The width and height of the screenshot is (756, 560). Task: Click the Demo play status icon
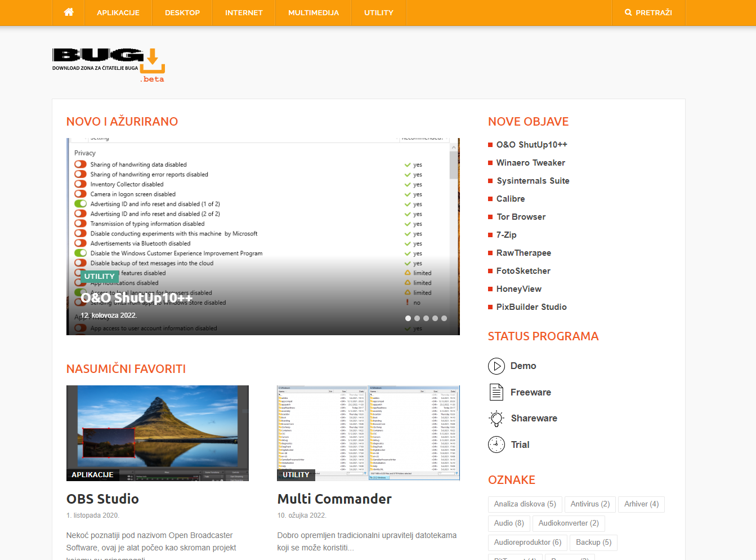click(496, 366)
